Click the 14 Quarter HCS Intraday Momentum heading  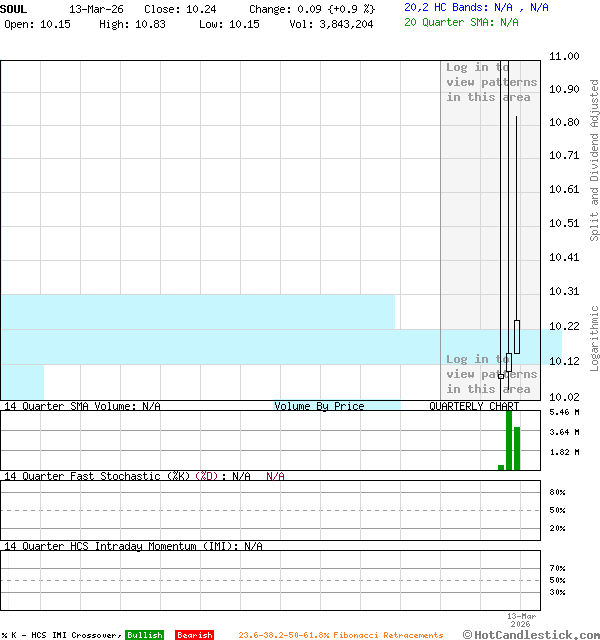click(133, 546)
